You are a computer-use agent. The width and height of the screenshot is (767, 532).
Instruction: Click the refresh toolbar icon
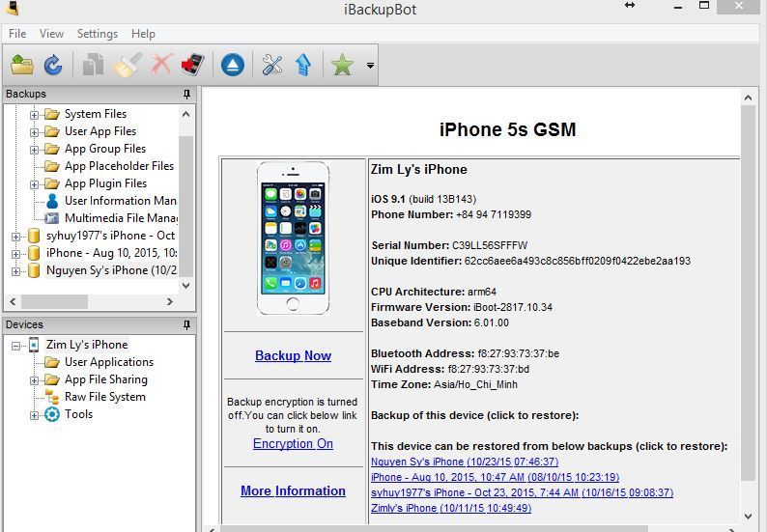[53, 65]
